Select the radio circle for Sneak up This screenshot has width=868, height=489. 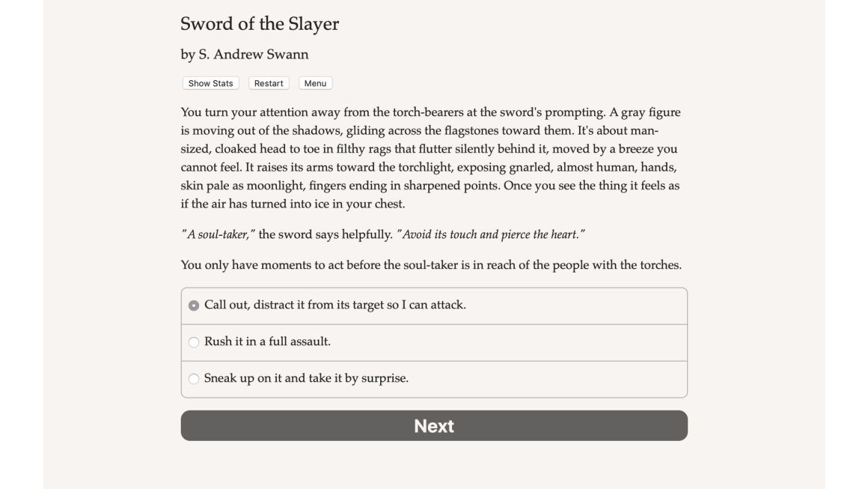click(194, 379)
